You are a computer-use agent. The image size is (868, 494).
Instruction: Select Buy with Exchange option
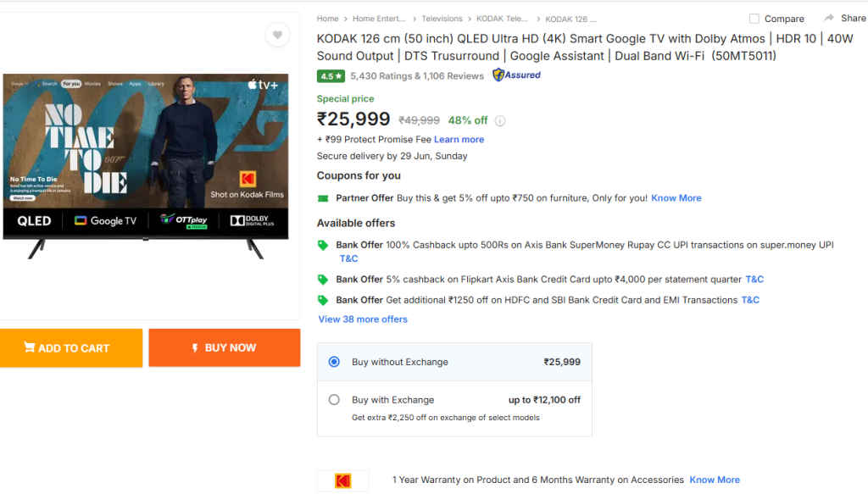coord(334,399)
